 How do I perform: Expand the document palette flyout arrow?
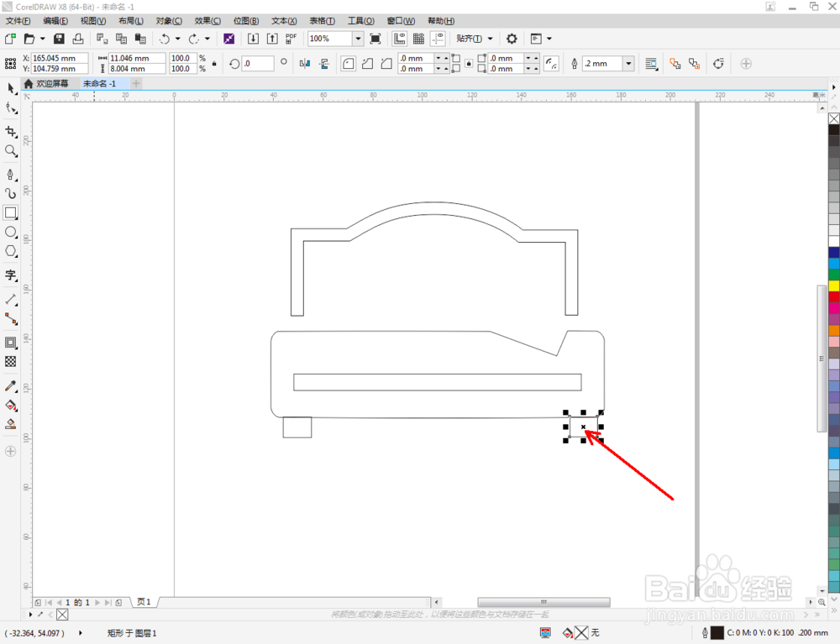[30, 615]
